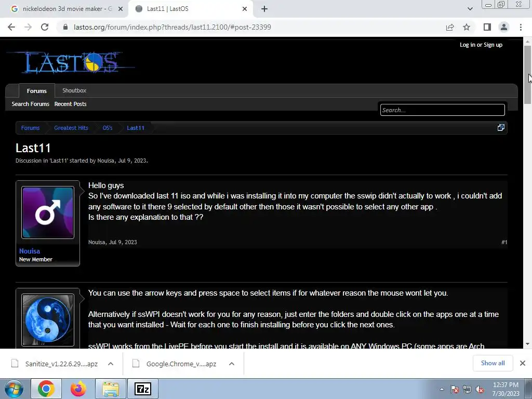Image resolution: width=532 pixels, height=399 pixels.
Task: Click the thread title Last11
Action: [x=33, y=148]
